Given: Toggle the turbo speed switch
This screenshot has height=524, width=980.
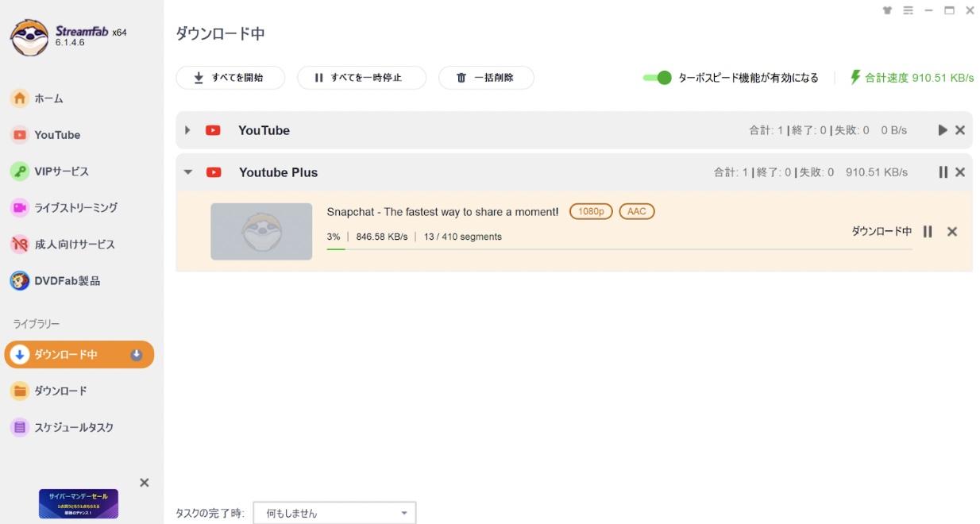Looking at the screenshot, I should point(657,77).
